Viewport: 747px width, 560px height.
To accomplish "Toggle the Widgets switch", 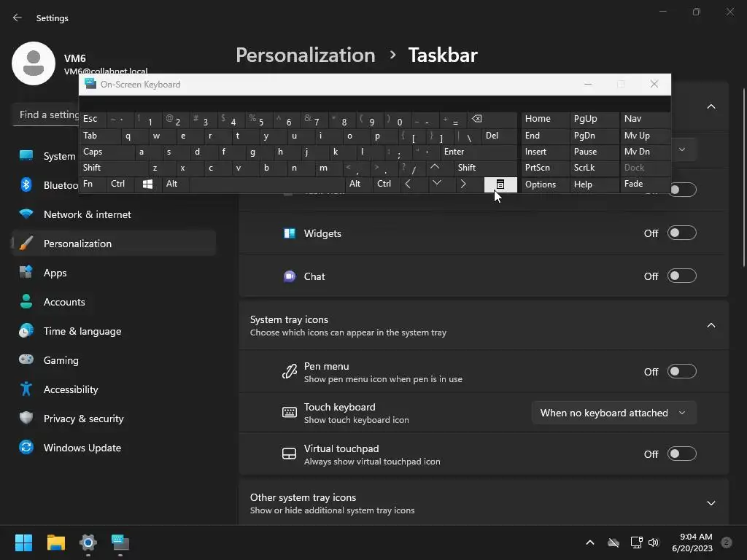I will pyautogui.click(x=682, y=233).
